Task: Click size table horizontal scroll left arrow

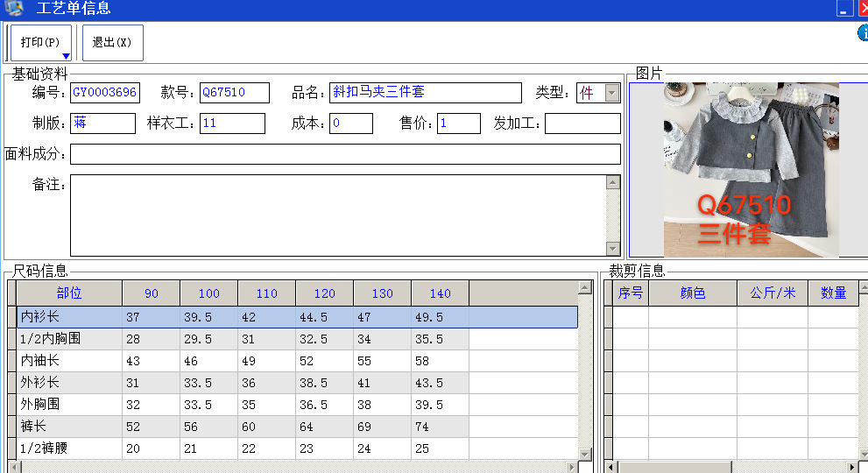Action: 15,468
